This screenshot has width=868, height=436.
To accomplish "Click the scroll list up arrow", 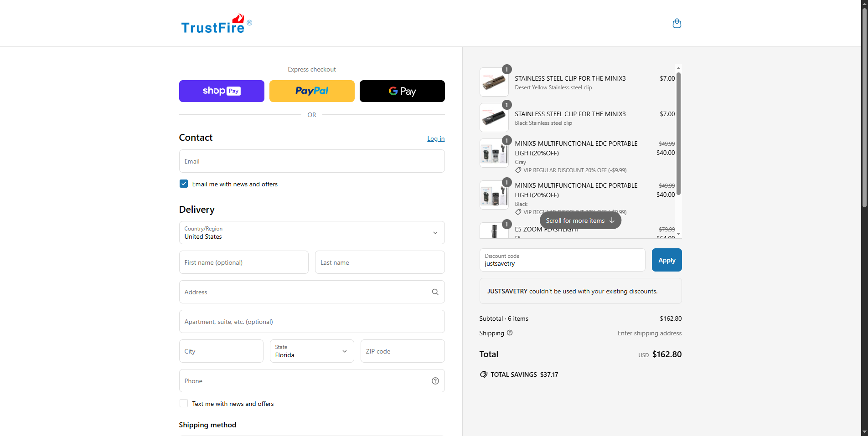I will (678, 68).
